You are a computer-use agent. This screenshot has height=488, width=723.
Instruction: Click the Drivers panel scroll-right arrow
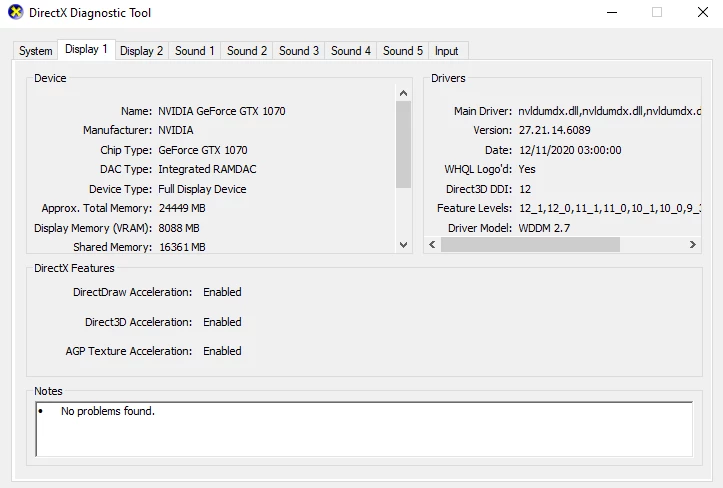click(x=693, y=244)
